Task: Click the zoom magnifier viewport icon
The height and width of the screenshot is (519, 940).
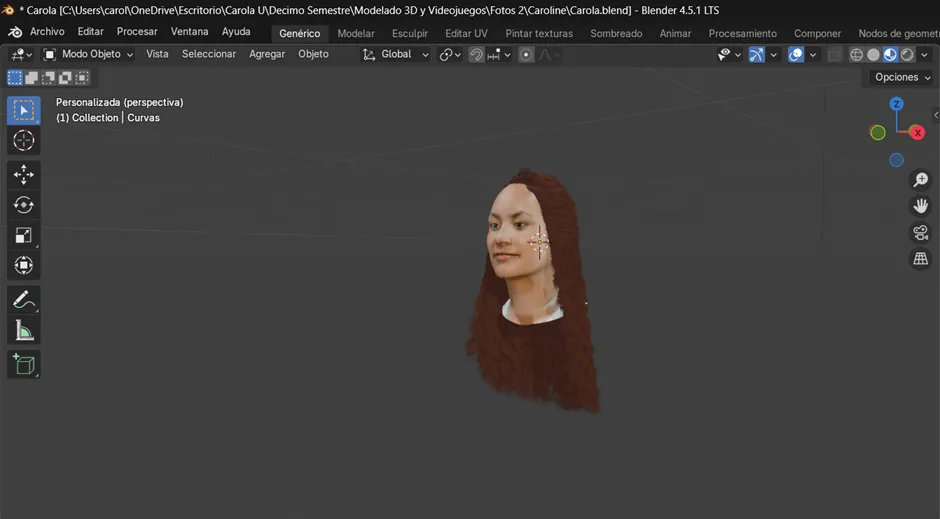Action: click(x=920, y=180)
